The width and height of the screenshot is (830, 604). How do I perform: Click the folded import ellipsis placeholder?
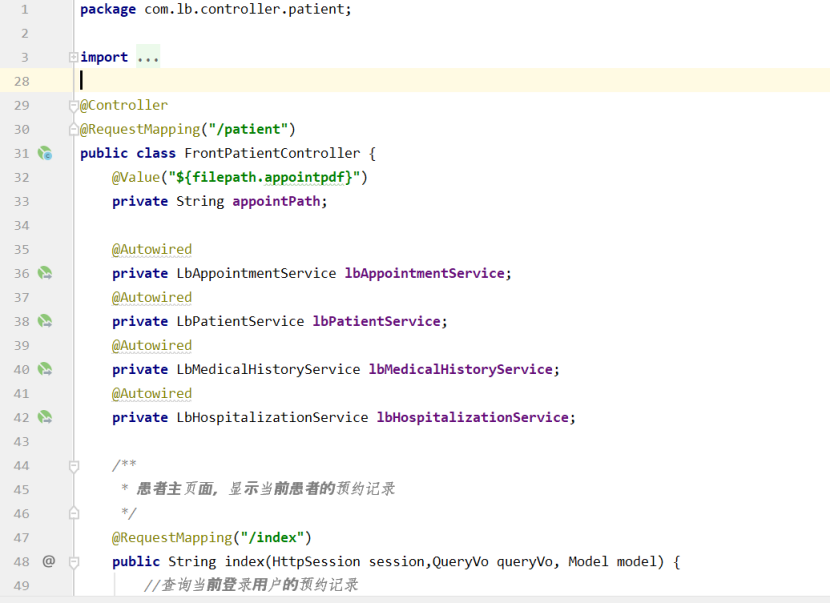[148, 57]
